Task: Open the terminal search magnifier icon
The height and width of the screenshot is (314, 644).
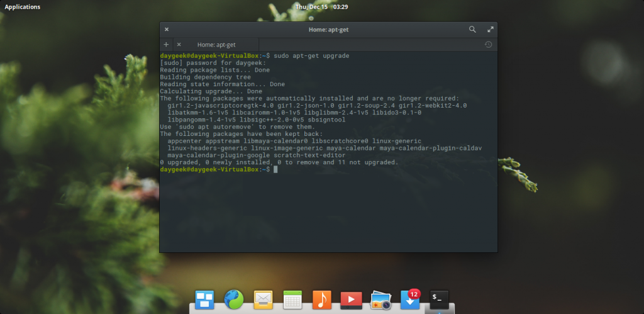Action: click(x=472, y=30)
